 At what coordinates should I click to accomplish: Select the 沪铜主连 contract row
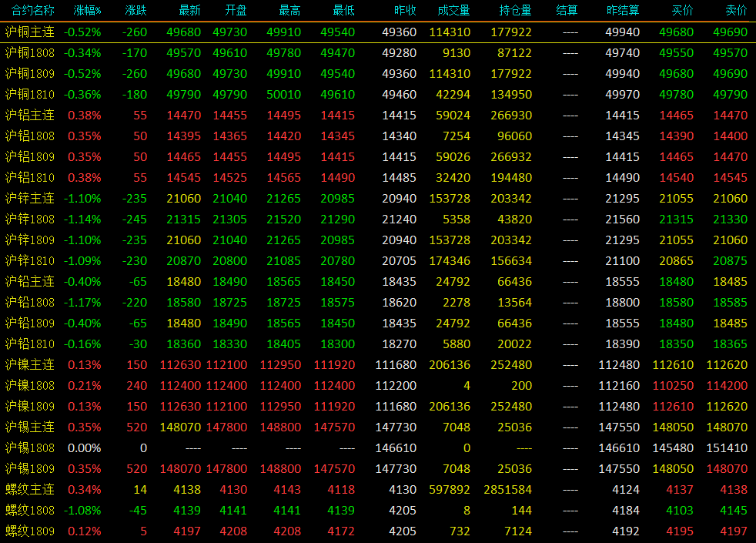378,32
